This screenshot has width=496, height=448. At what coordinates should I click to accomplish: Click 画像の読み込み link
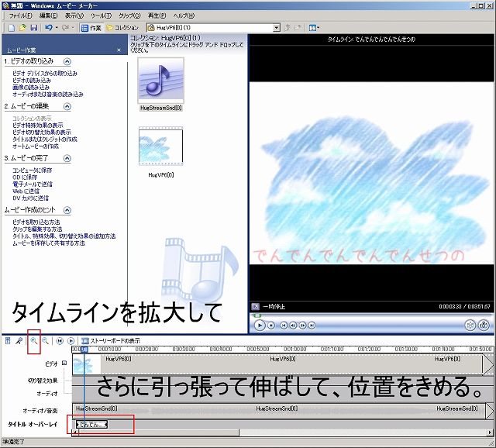pos(31,88)
